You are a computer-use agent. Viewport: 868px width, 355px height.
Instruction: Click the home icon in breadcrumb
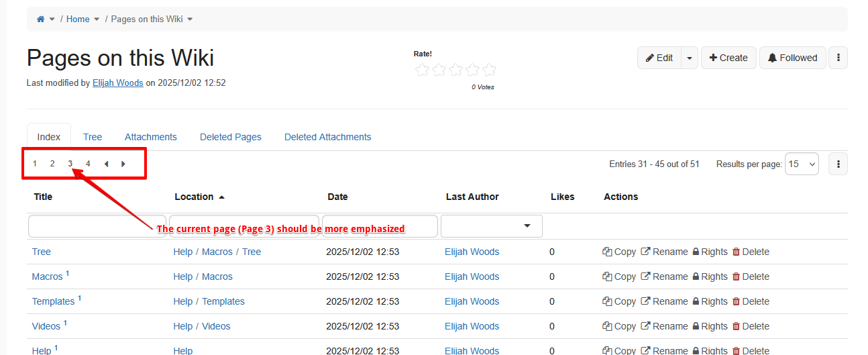(x=40, y=19)
